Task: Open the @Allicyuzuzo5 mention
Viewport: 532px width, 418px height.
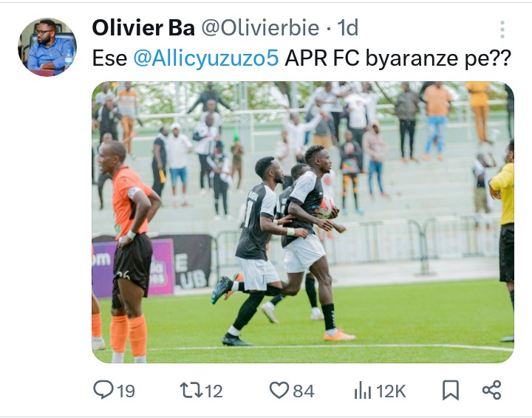Action: tap(206, 58)
